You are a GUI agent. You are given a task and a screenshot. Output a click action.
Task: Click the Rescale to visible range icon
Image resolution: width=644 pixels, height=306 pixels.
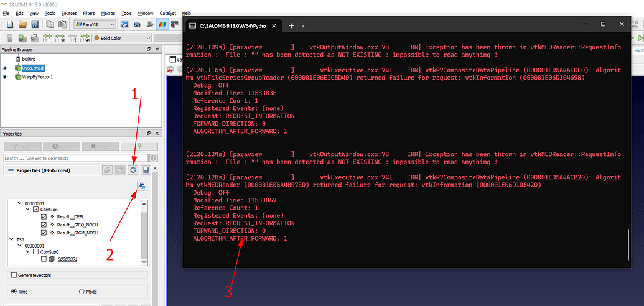(x=85, y=38)
